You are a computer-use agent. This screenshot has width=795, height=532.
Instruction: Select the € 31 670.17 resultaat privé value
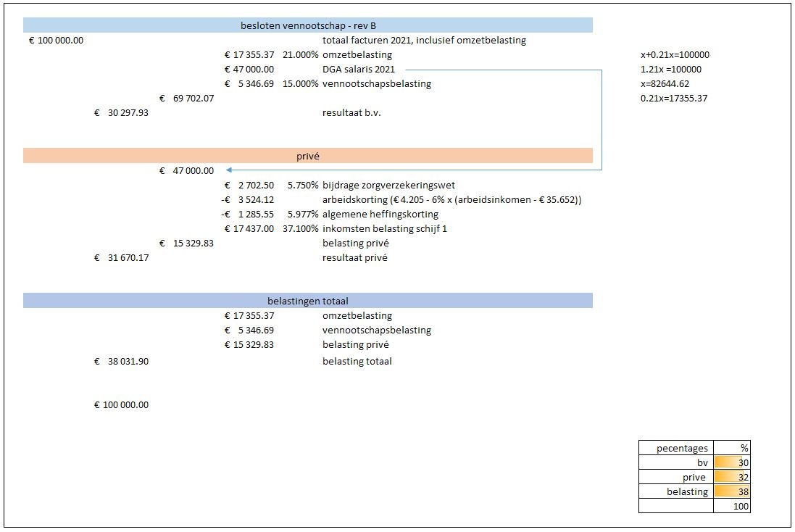pyautogui.click(x=122, y=257)
